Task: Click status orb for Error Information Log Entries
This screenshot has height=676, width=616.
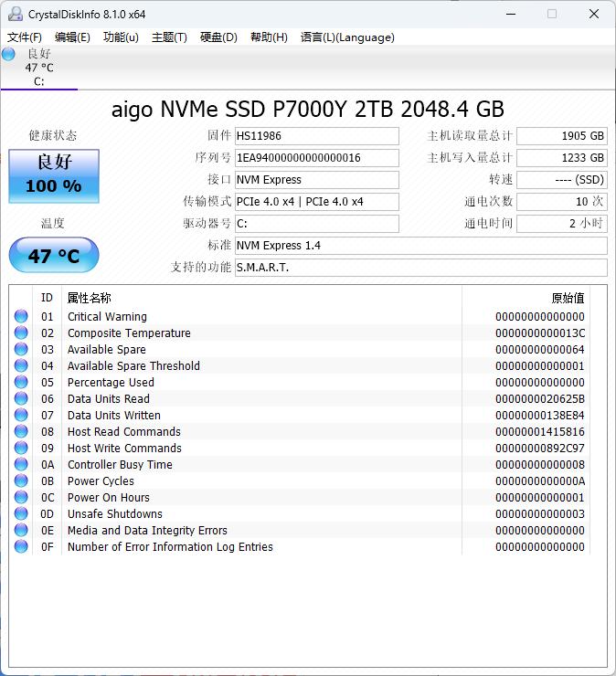Action: coord(21,546)
